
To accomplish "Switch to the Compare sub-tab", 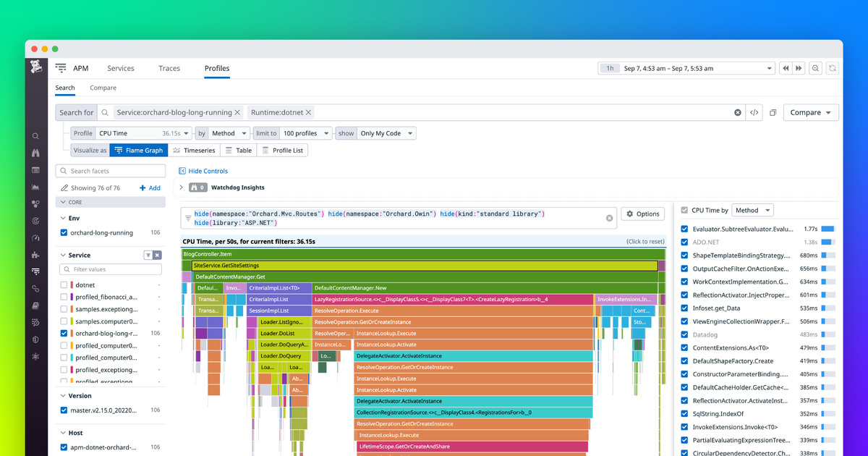I will (103, 88).
